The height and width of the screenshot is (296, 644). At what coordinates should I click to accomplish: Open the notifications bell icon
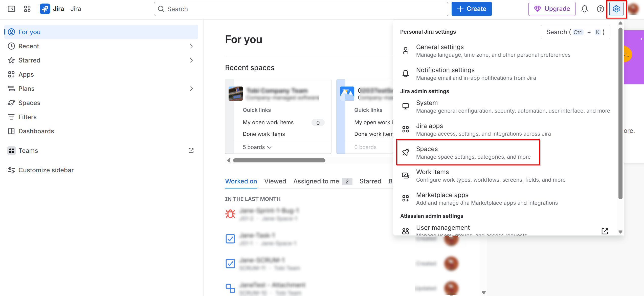tap(584, 9)
